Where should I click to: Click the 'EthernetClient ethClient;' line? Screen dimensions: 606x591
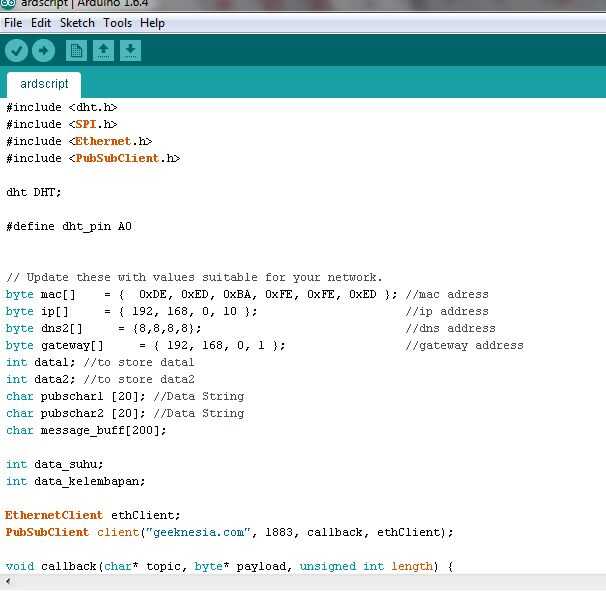coord(93,516)
